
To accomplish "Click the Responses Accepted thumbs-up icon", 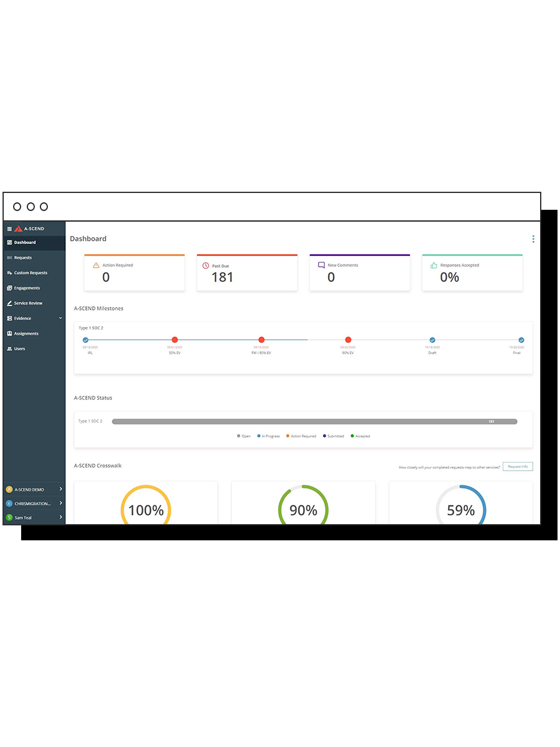I will tap(434, 265).
